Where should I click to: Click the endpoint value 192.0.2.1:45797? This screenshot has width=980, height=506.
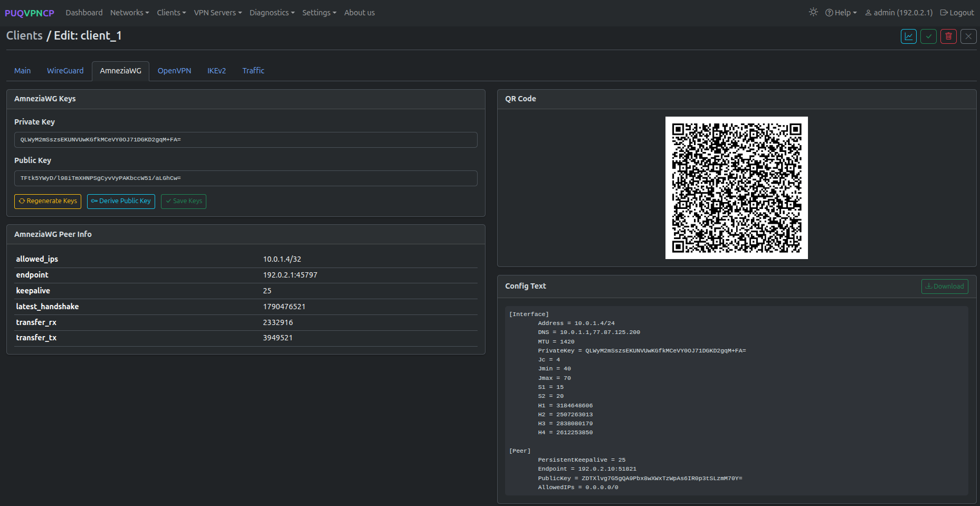pyautogui.click(x=290, y=275)
